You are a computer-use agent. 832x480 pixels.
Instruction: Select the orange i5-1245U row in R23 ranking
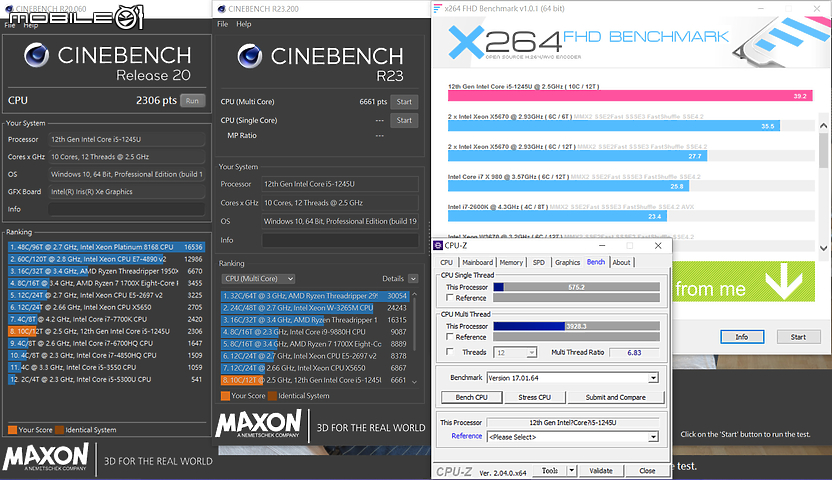tap(315, 380)
